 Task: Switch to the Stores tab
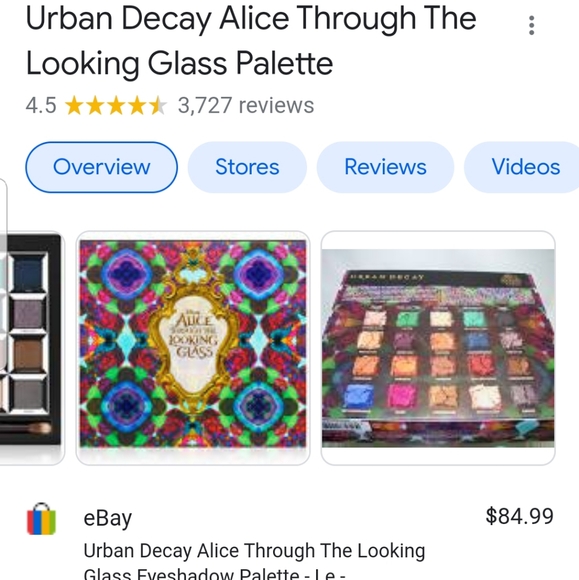tap(247, 167)
